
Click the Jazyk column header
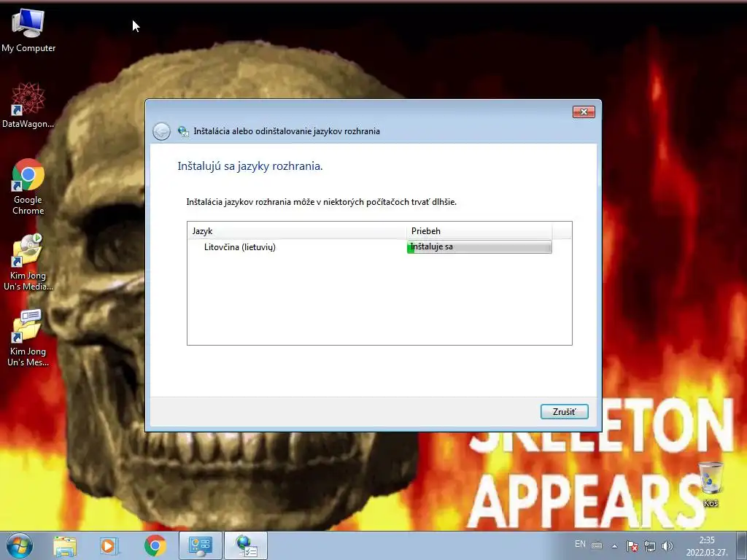[296, 231]
